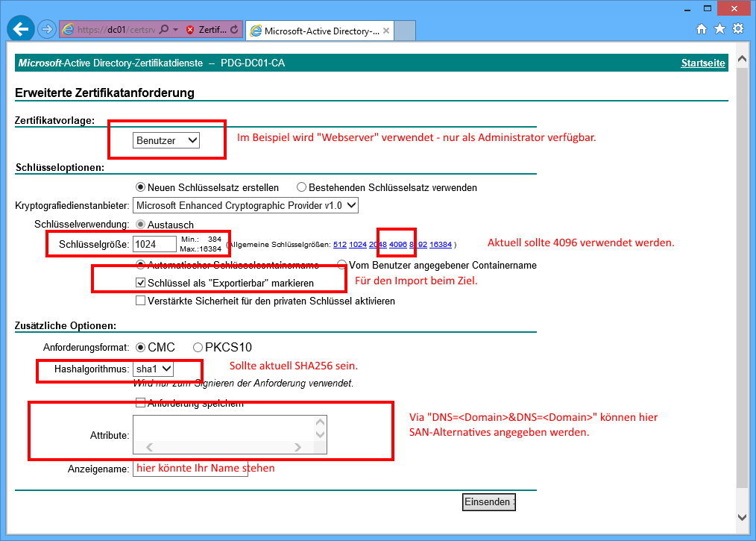Click the browser Back arrow button

click(20, 30)
